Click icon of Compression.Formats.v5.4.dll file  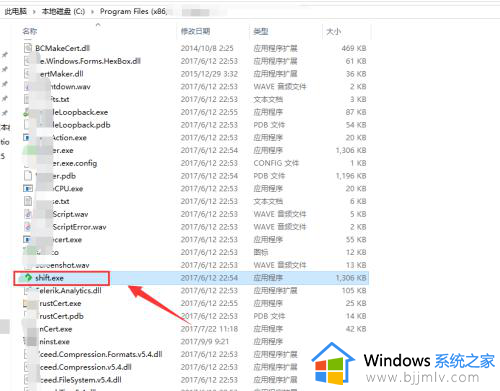click(28, 354)
